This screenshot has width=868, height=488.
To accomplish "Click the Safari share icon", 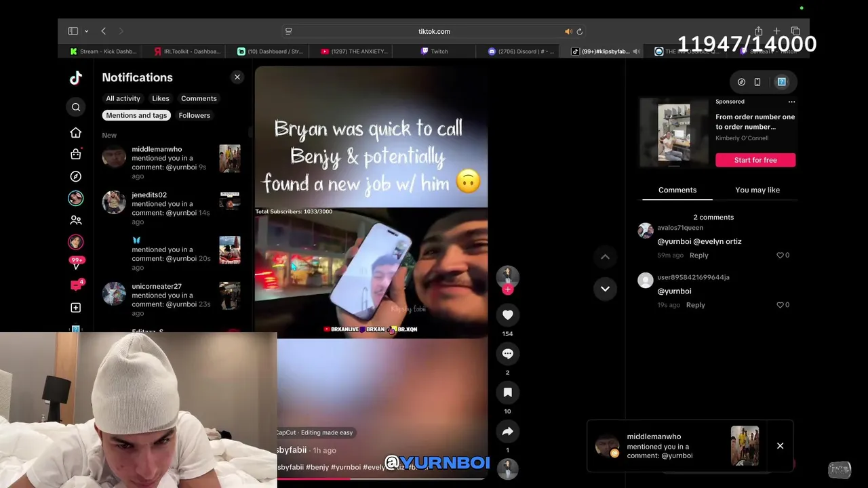I will (x=758, y=31).
